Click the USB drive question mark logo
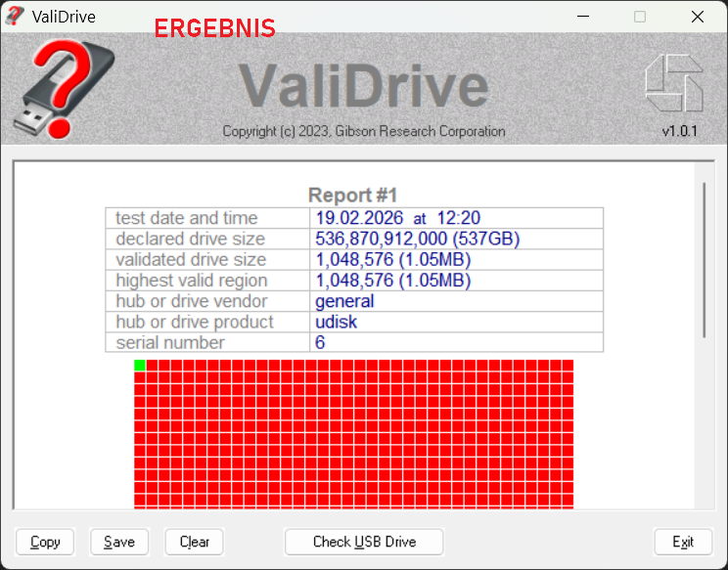This screenshot has height=570, width=728. pyautogui.click(x=64, y=89)
